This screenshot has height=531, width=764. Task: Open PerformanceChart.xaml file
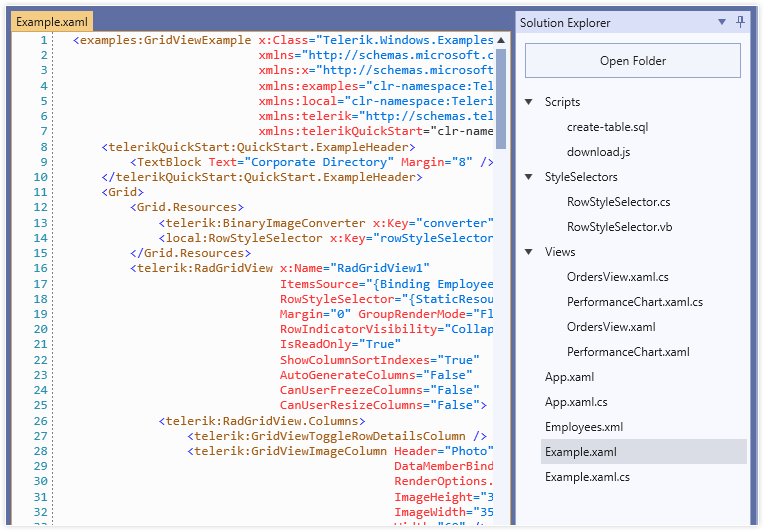[x=628, y=352]
